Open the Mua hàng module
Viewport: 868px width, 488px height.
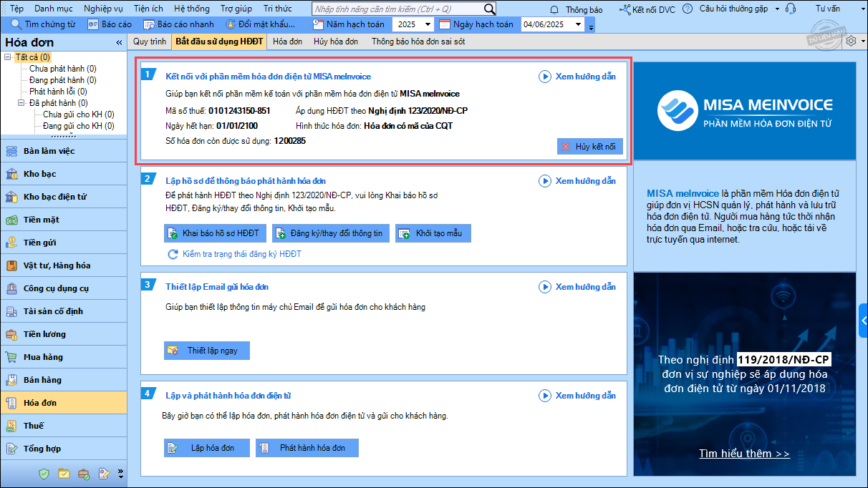tap(64, 357)
